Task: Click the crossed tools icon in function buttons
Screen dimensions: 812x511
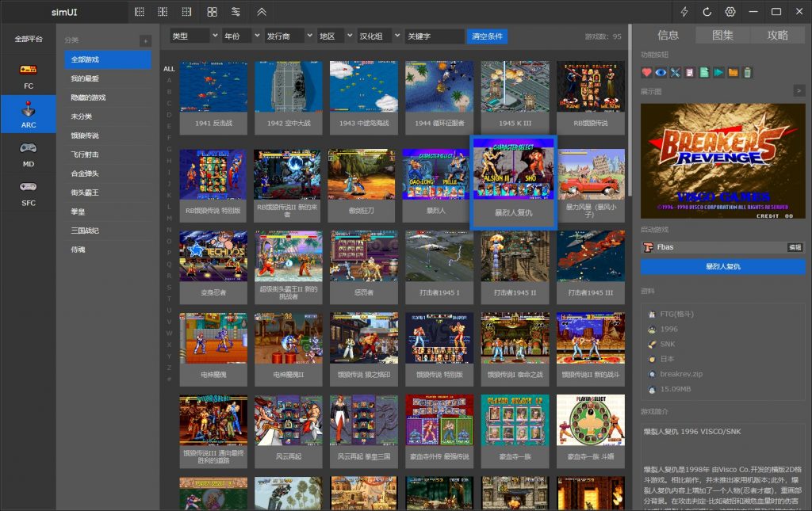Action: point(675,73)
